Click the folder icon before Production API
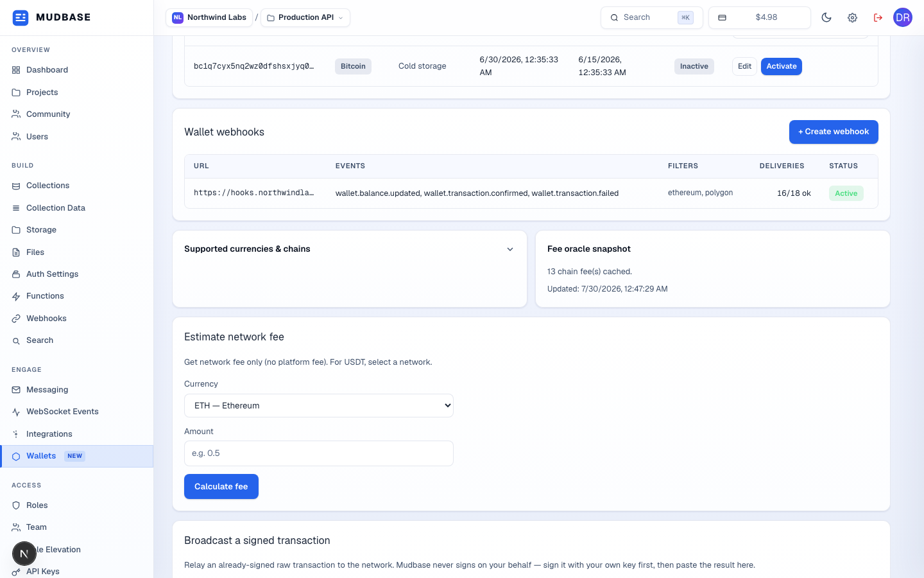 (271, 18)
